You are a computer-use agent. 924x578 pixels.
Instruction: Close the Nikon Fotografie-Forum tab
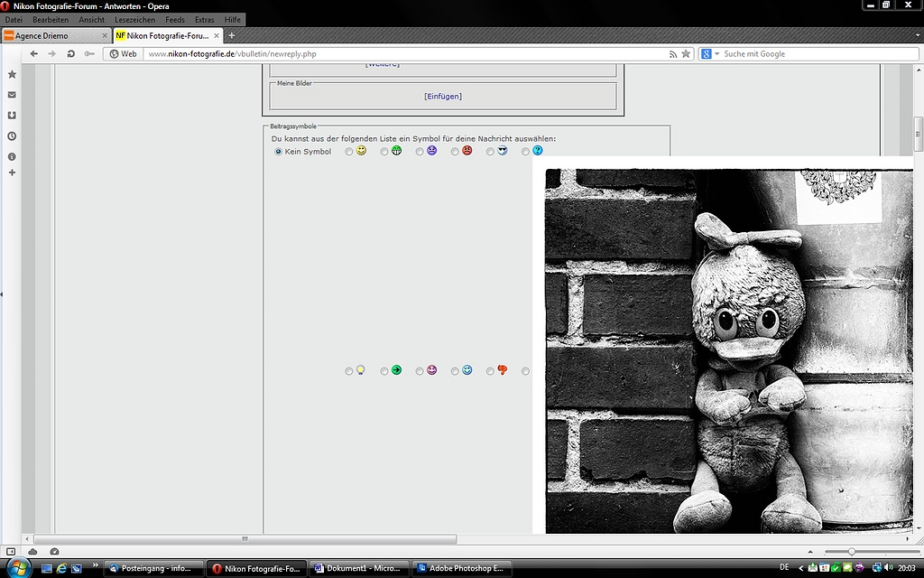(x=217, y=35)
